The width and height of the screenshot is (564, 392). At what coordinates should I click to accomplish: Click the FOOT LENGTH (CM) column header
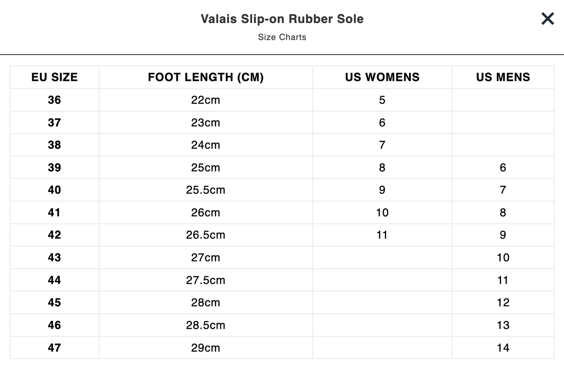click(205, 77)
